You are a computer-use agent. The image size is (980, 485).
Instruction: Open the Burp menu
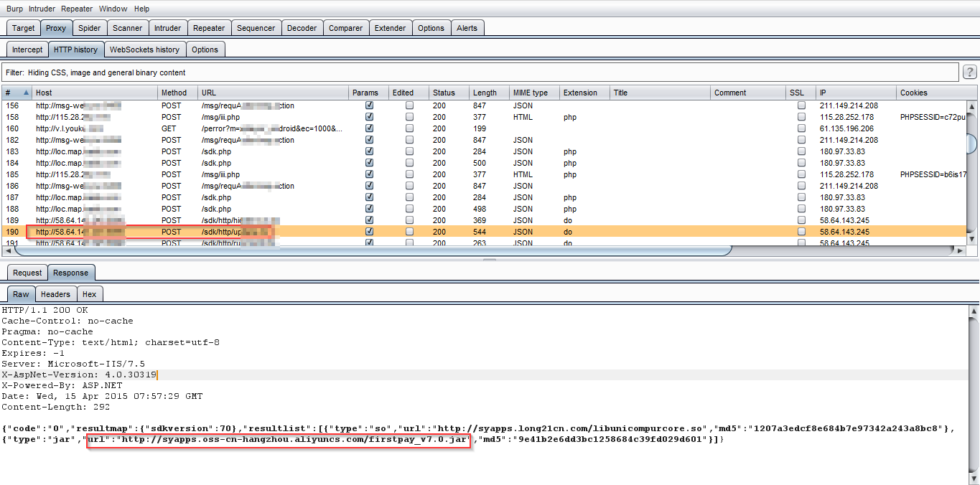tap(14, 9)
